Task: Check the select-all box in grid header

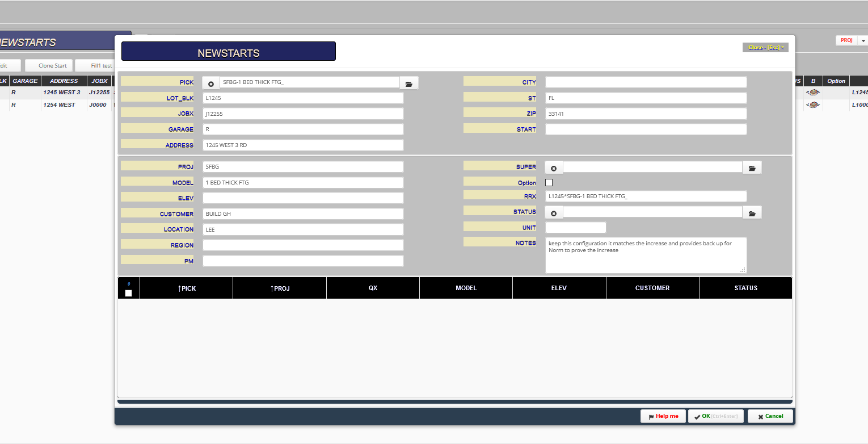Action: tap(128, 293)
